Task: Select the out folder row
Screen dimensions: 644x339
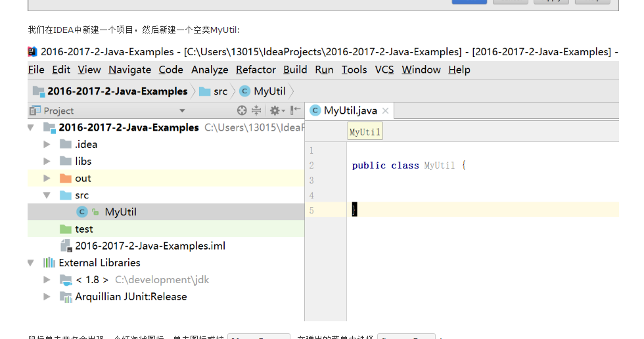Action: 166,178
